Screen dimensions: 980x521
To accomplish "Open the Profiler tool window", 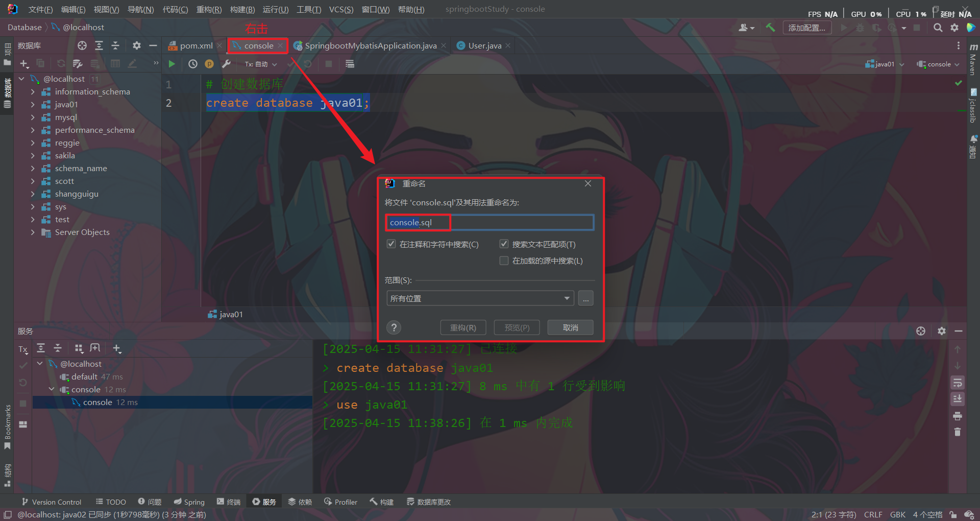I will [x=340, y=502].
